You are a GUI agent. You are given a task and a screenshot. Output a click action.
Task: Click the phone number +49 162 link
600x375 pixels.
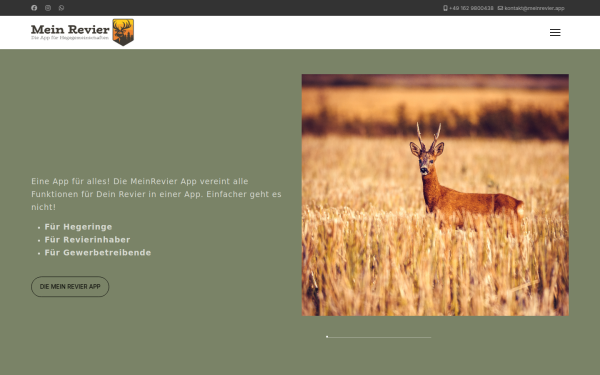coord(468,8)
